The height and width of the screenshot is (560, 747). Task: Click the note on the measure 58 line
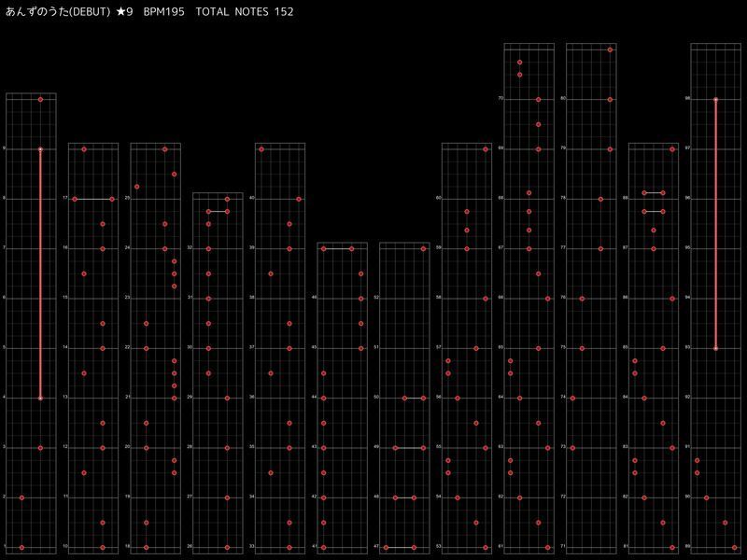tap(486, 299)
